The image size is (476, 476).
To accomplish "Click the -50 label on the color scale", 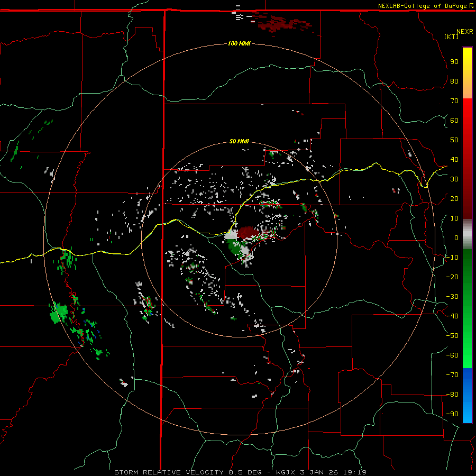I will tap(452, 336).
